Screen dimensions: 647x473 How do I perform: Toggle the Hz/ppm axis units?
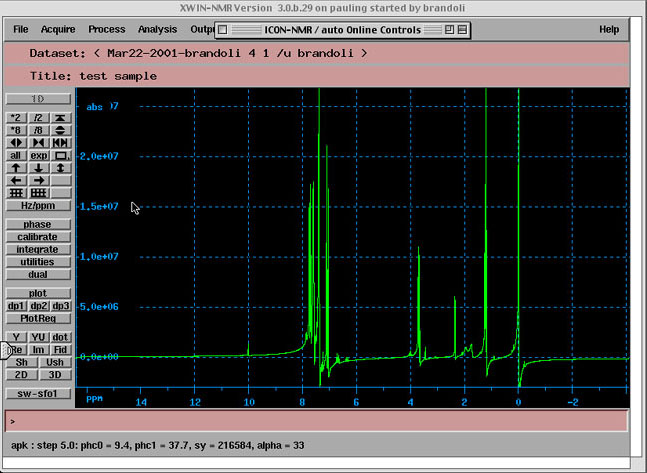click(x=38, y=205)
